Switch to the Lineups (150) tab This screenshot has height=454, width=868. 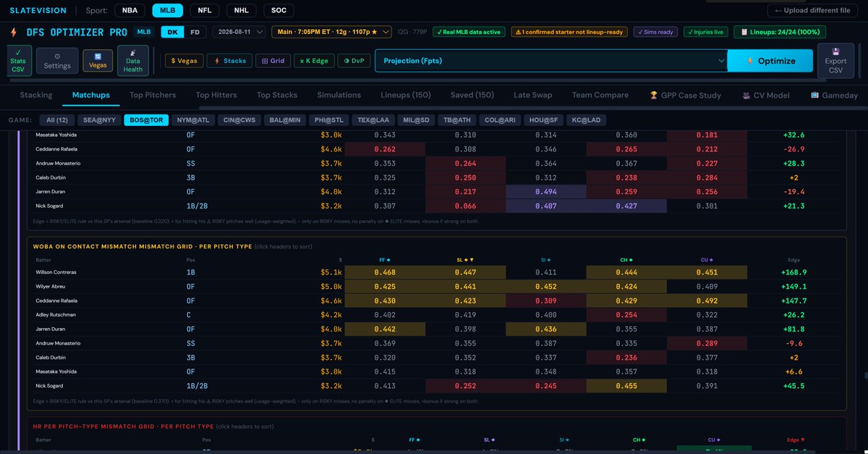pos(406,95)
